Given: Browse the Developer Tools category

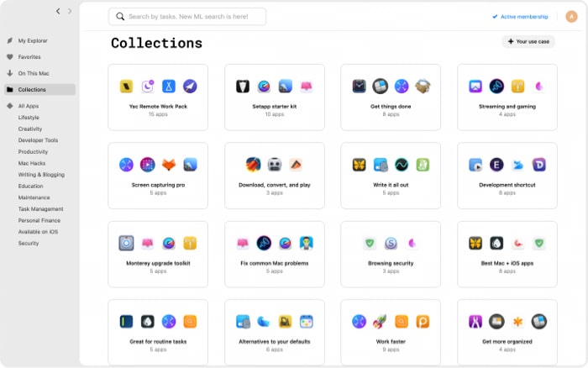Looking at the screenshot, I should click(x=38, y=140).
